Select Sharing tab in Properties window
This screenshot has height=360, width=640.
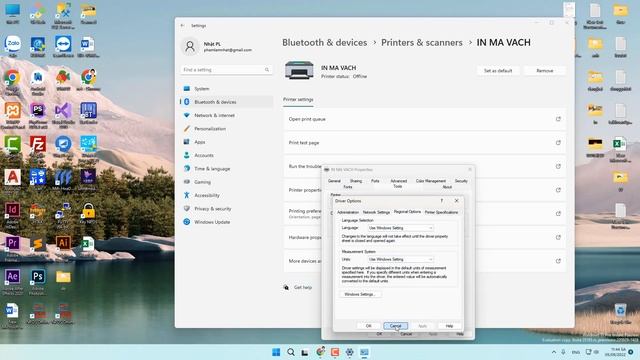point(356,181)
